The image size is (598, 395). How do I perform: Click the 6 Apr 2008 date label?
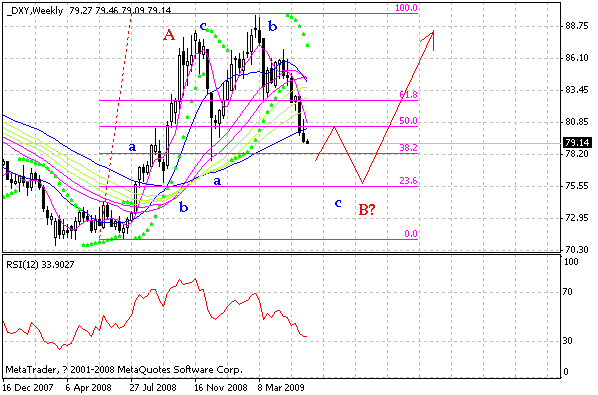(88, 388)
